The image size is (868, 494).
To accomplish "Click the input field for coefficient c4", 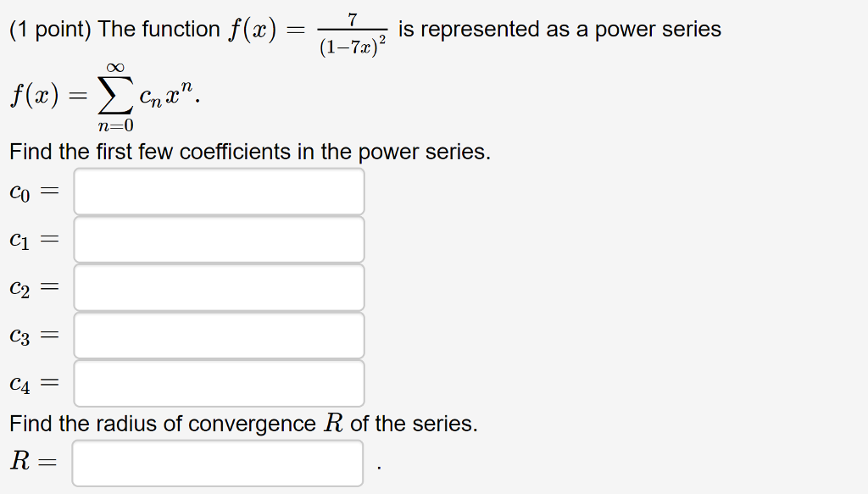I will point(219,381).
